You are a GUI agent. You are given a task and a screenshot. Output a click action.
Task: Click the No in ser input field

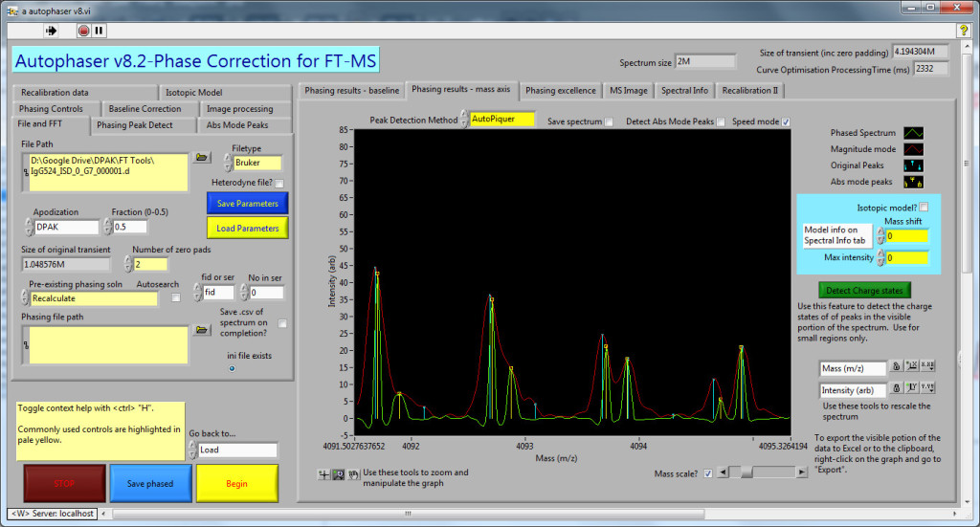click(x=266, y=293)
